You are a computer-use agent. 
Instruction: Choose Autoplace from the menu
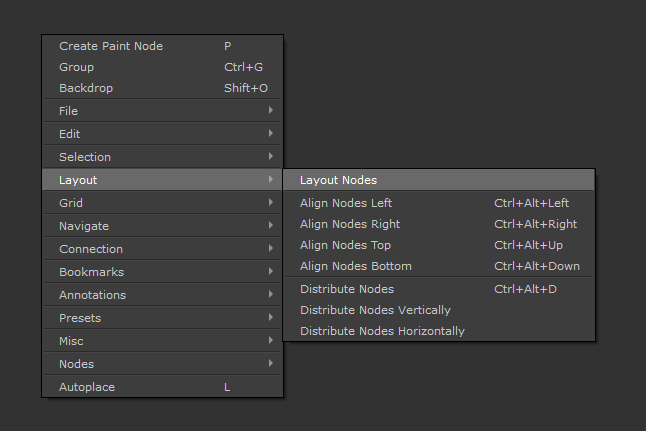tap(86, 387)
